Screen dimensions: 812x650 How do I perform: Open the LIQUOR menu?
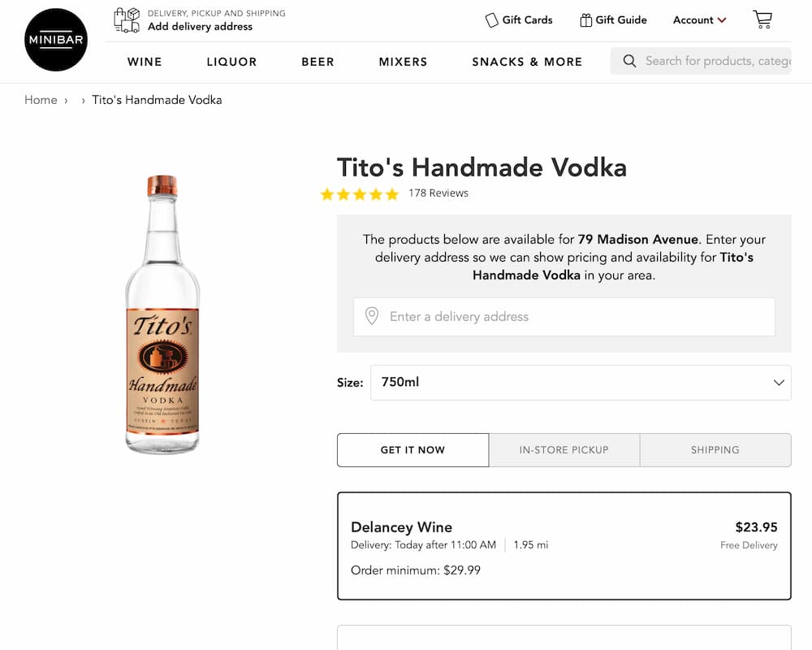[x=231, y=62]
